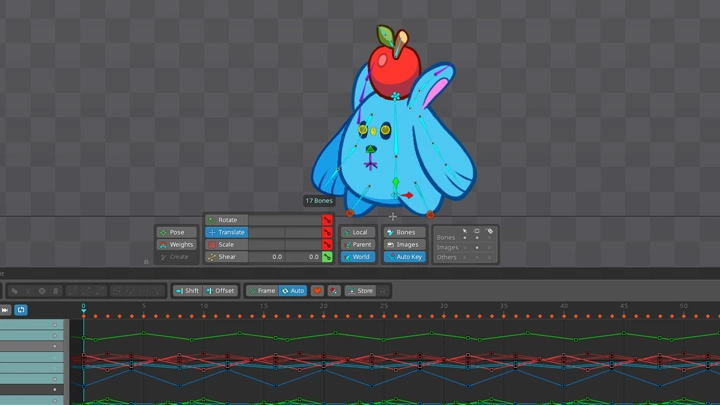The height and width of the screenshot is (405, 720).
Task: Click green key icon beside Shear
Action: tap(327, 257)
